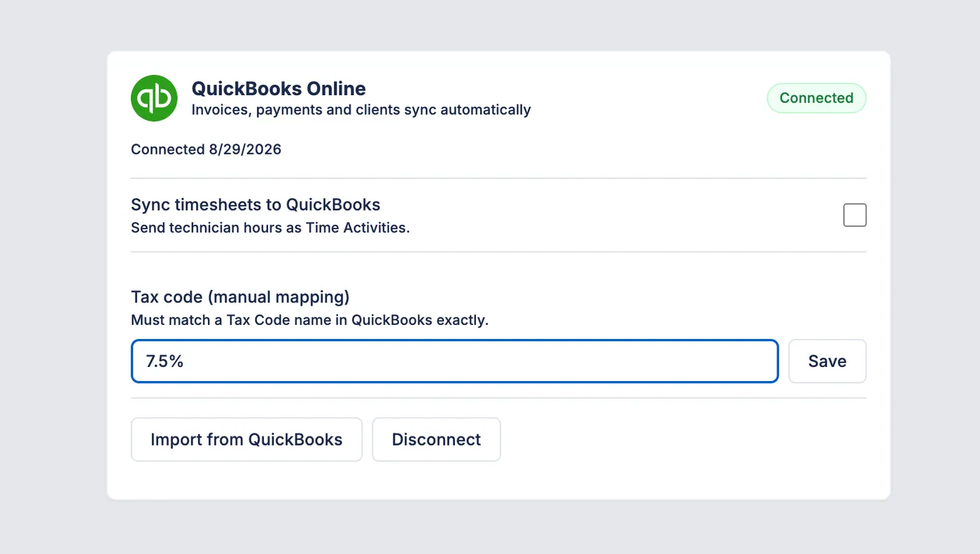980x554 pixels.
Task: Click the text 'Connected 8/29/2026'
Action: (x=206, y=149)
